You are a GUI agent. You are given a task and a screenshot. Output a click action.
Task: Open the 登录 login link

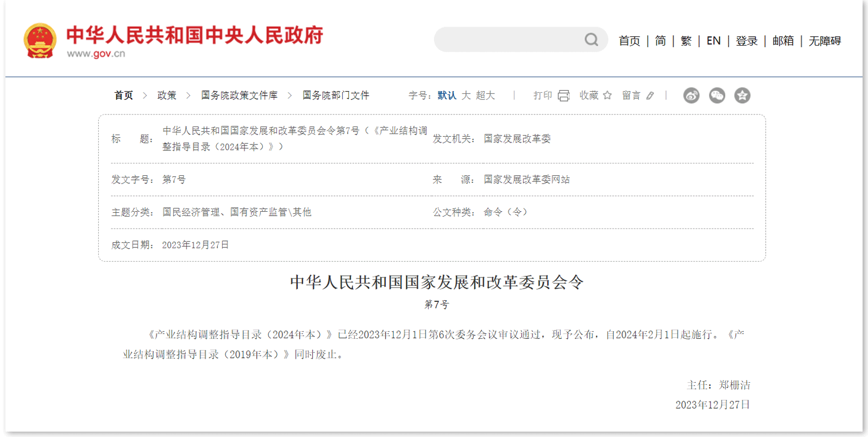pos(747,41)
